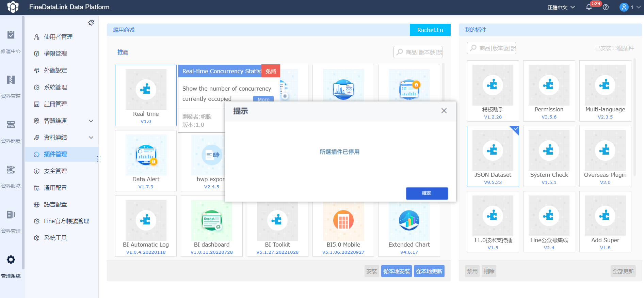Select the Data Alert plugin icon
Image resolution: width=644 pixels, height=298 pixels.
point(146,155)
